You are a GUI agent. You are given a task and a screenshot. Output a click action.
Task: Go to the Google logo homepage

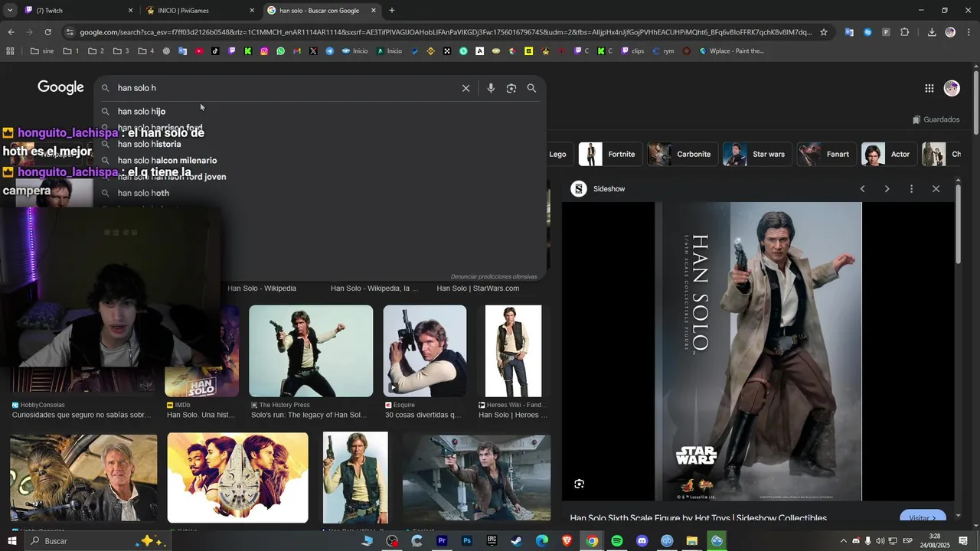tap(60, 87)
